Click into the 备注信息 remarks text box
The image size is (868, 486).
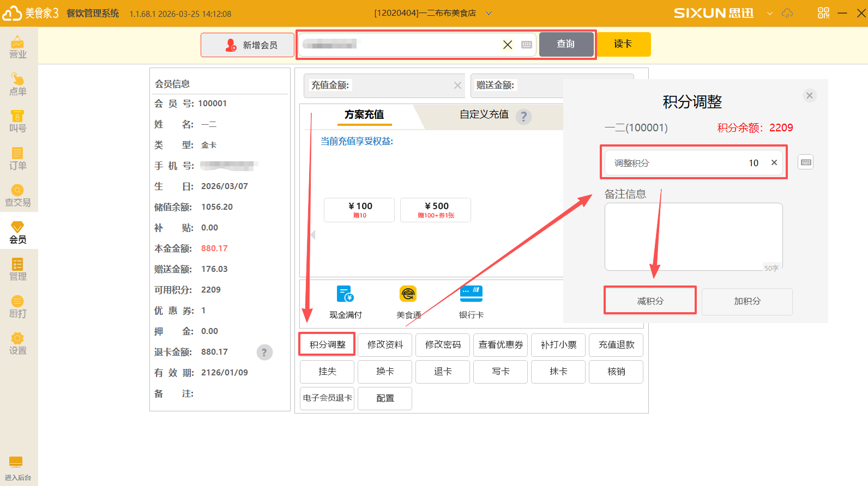(x=693, y=236)
